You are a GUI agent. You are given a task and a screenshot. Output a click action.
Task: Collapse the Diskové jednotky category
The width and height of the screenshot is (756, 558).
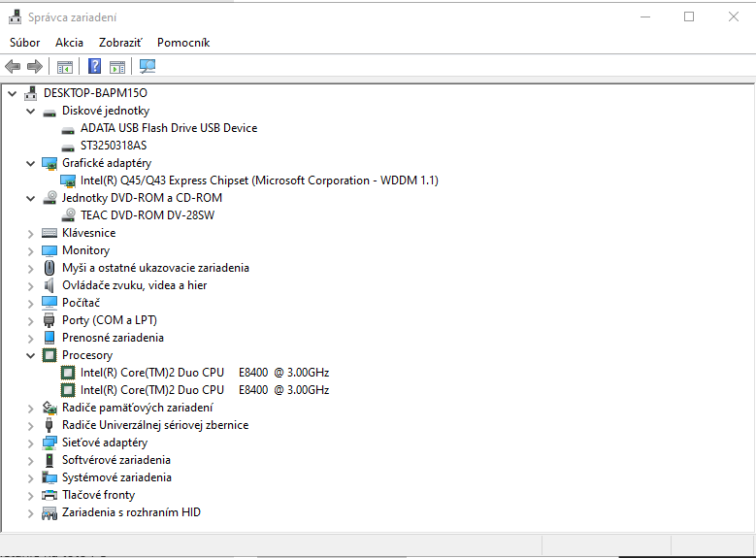tap(31, 112)
